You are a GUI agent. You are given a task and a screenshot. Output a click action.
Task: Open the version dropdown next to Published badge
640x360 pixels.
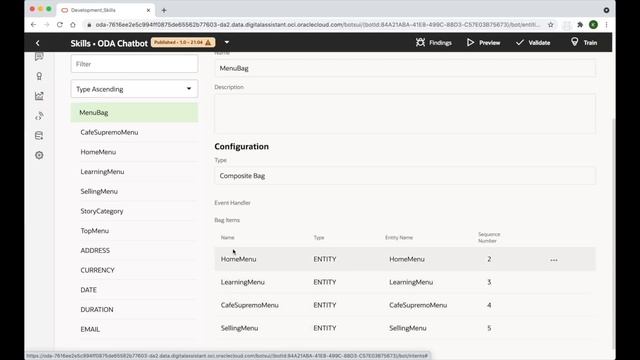tap(227, 42)
